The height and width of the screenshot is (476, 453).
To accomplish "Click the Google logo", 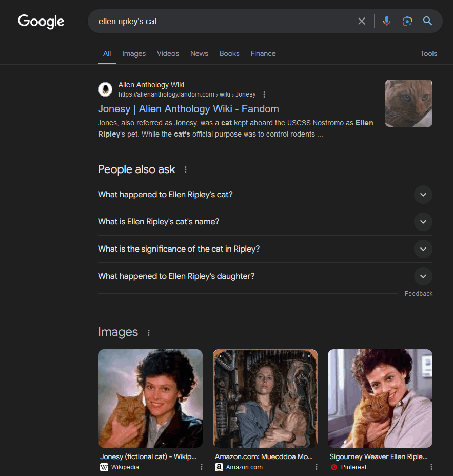I will (x=41, y=21).
